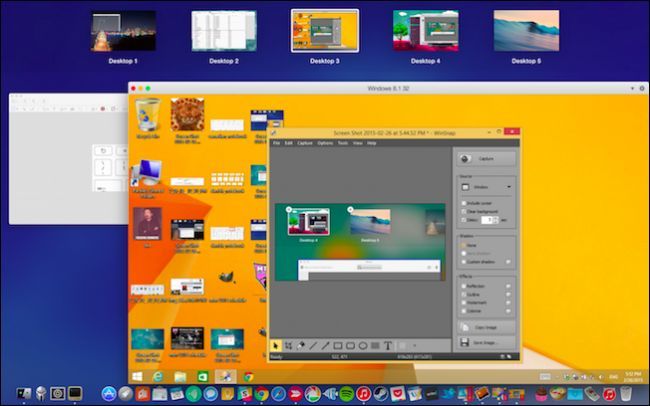Open Internet Explorer from Windows taskbar

click(158, 377)
